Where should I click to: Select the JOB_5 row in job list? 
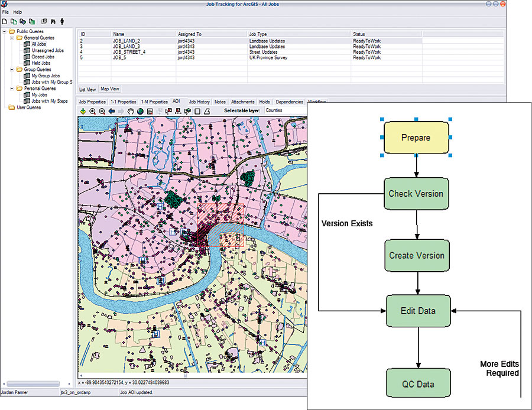tap(250, 58)
